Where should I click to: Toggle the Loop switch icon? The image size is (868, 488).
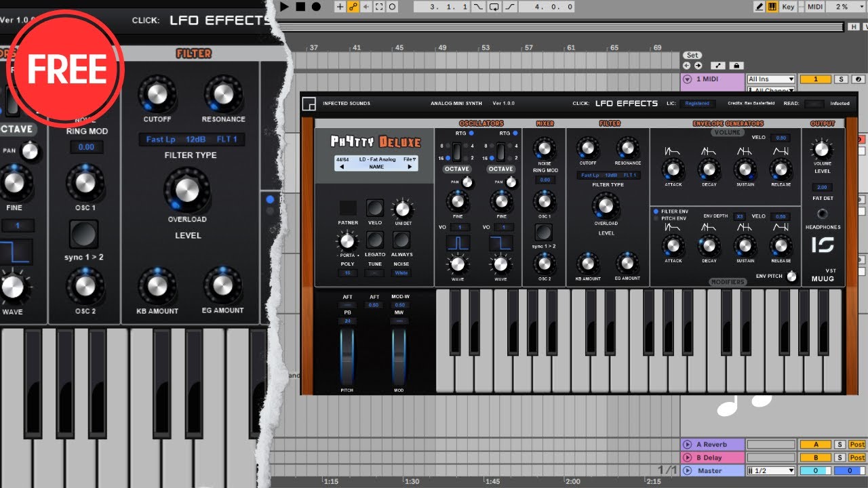point(494,7)
